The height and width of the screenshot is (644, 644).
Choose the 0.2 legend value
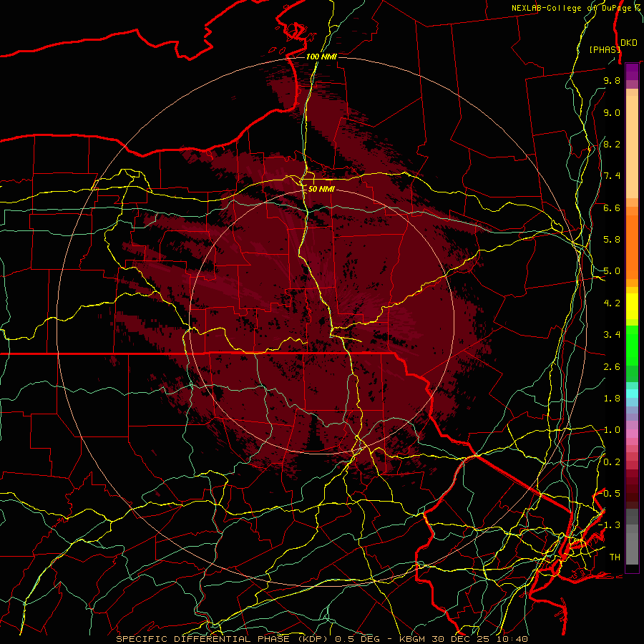(x=612, y=462)
